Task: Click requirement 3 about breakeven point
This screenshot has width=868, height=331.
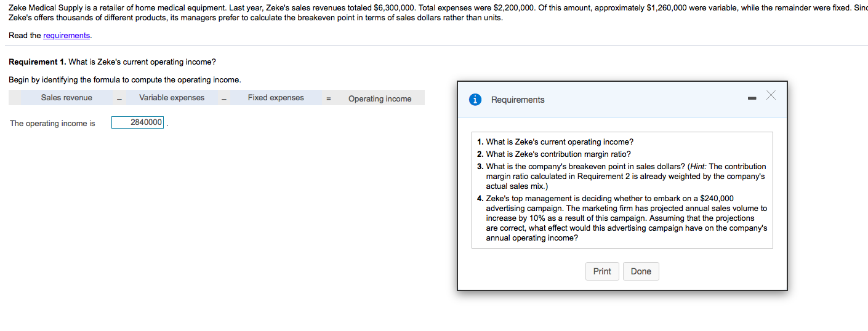Action: [622, 176]
